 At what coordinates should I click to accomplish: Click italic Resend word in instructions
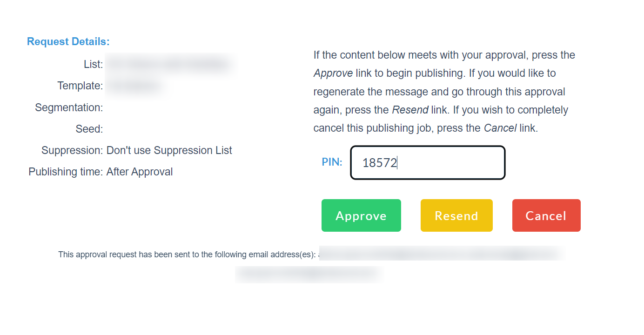point(410,110)
